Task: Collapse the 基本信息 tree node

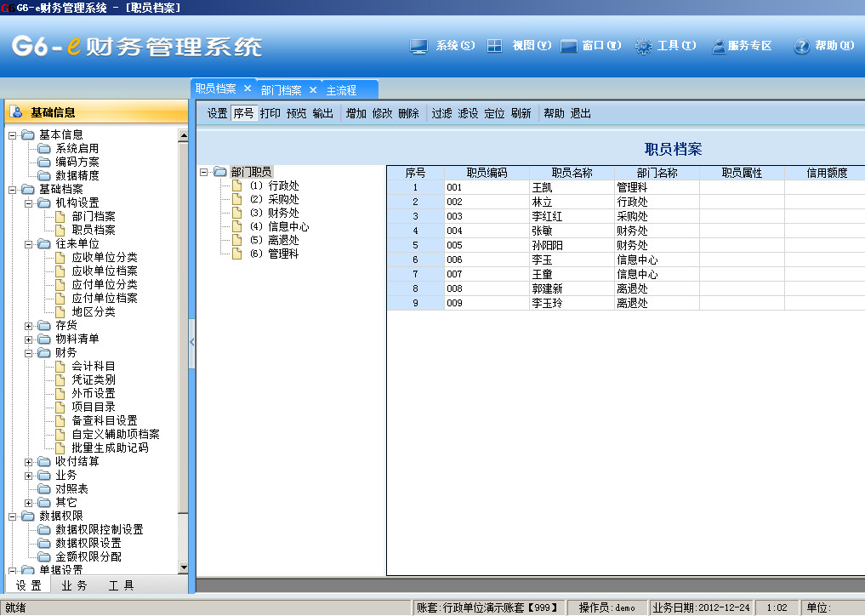Action: tap(13, 134)
